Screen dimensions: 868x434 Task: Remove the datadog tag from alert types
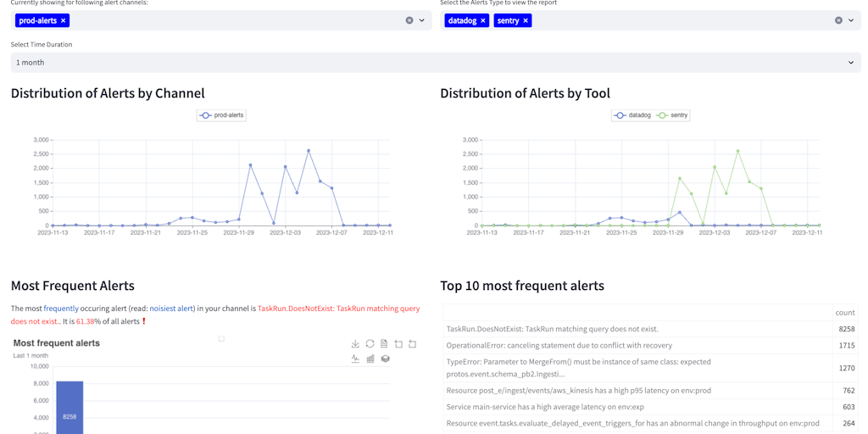pos(483,20)
